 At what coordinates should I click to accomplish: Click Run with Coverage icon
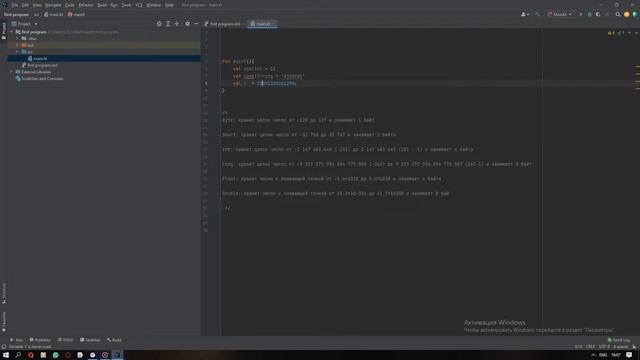pos(598,14)
